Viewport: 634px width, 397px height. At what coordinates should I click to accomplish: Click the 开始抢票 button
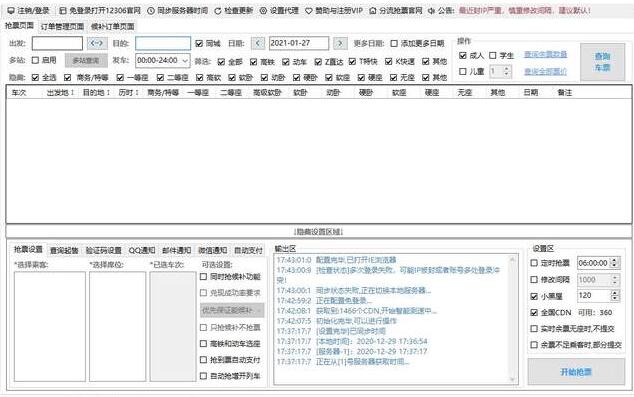pos(576,372)
